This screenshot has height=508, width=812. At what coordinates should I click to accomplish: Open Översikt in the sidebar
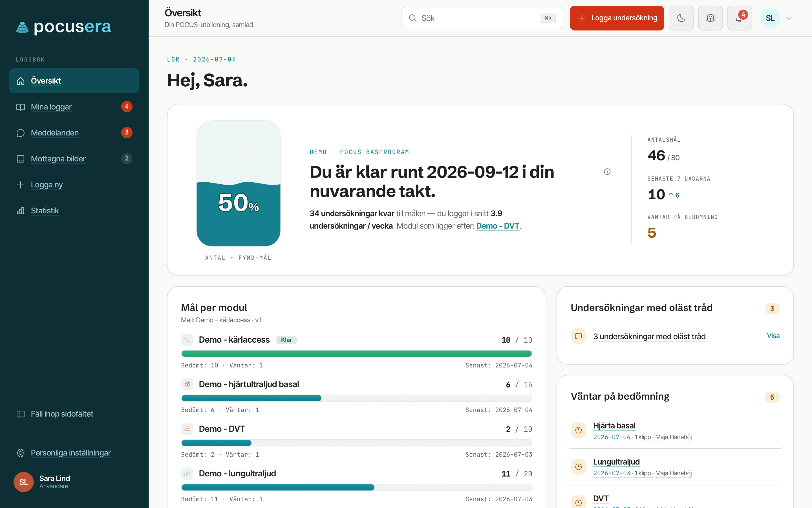click(x=74, y=81)
